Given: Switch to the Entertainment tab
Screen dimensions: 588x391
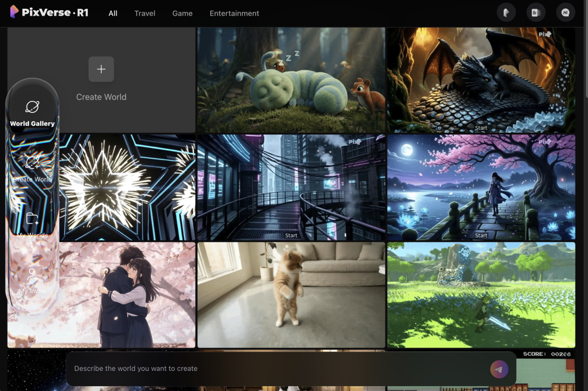Looking at the screenshot, I should point(234,14).
